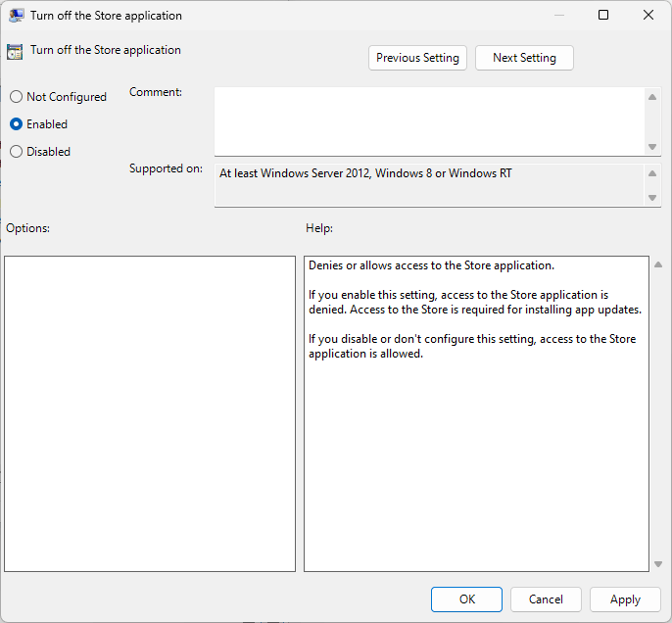Image resolution: width=672 pixels, height=623 pixels.
Task: Click the Cancel button
Action: [x=546, y=599]
